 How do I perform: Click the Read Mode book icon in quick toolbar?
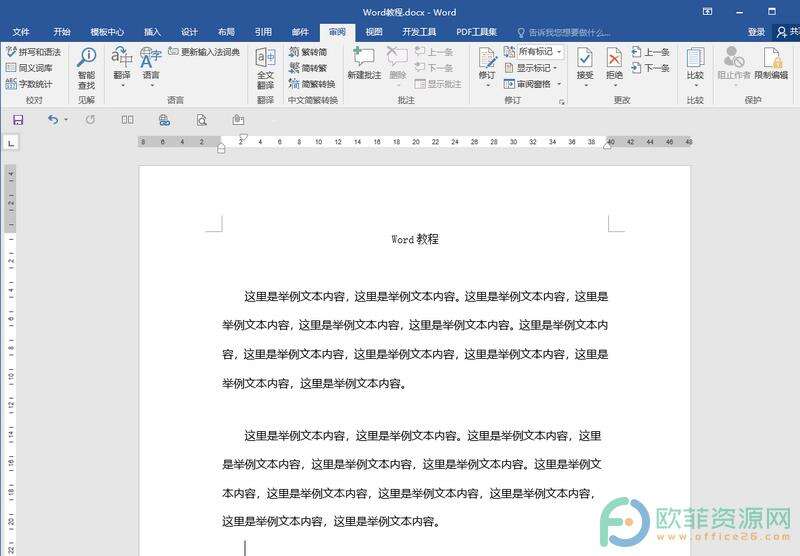click(128, 120)
